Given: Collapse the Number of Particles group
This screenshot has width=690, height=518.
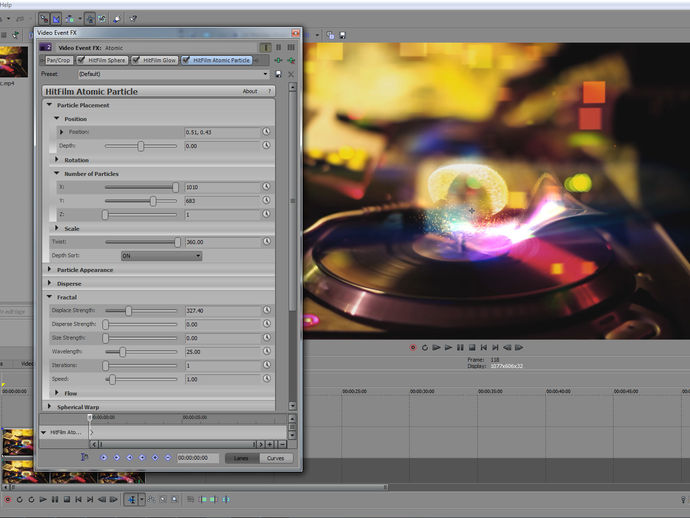Looking at the screenshot, I should [56, 173].
